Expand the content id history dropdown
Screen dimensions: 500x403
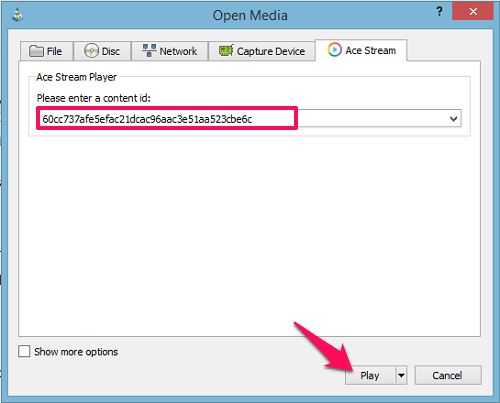pos(453,119)
